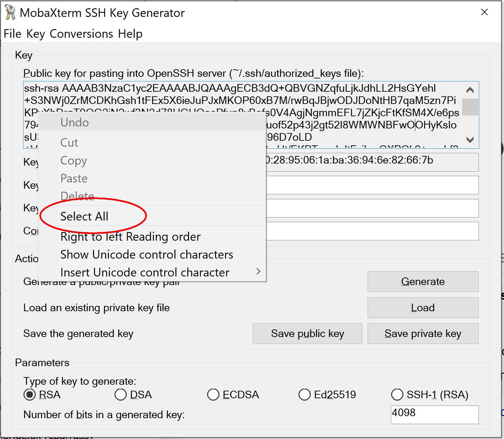Choose Cut in the context menu
The width and height of the screenshot is (504, 439).
click(152, 142)
